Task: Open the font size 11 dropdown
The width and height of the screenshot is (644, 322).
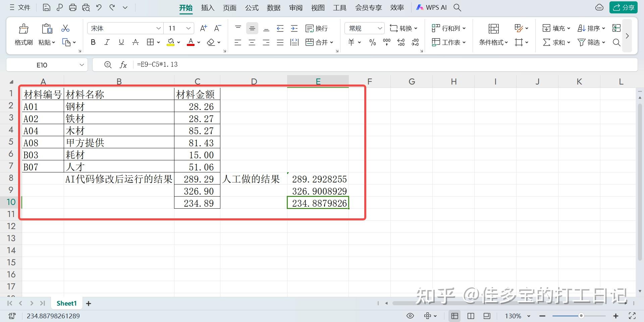Action: pos(188,29)
